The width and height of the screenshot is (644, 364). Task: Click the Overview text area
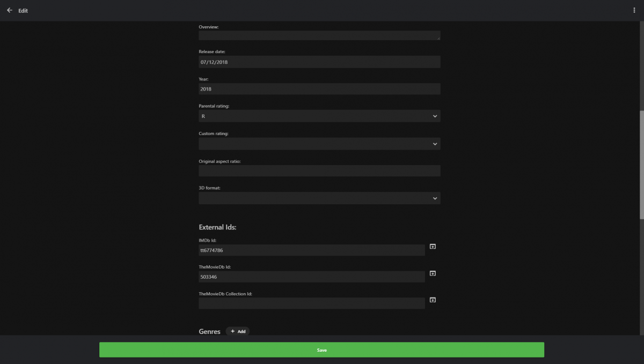319,35
